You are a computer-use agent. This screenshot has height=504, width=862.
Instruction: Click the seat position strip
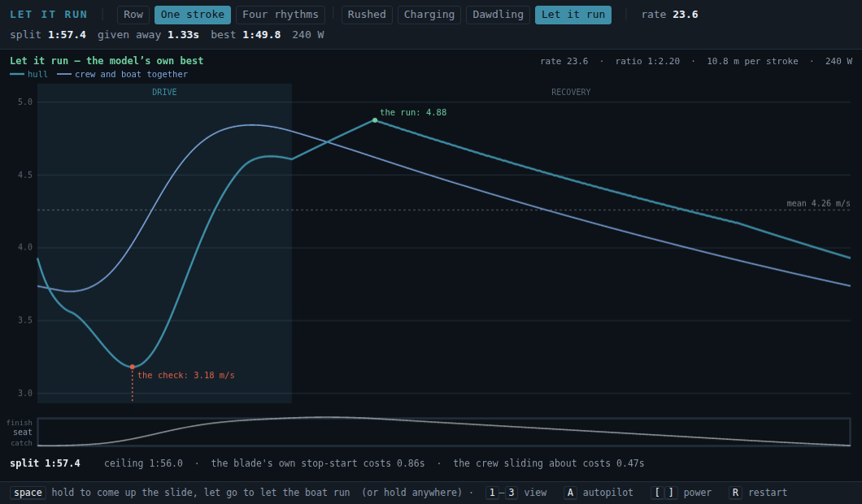444,432
